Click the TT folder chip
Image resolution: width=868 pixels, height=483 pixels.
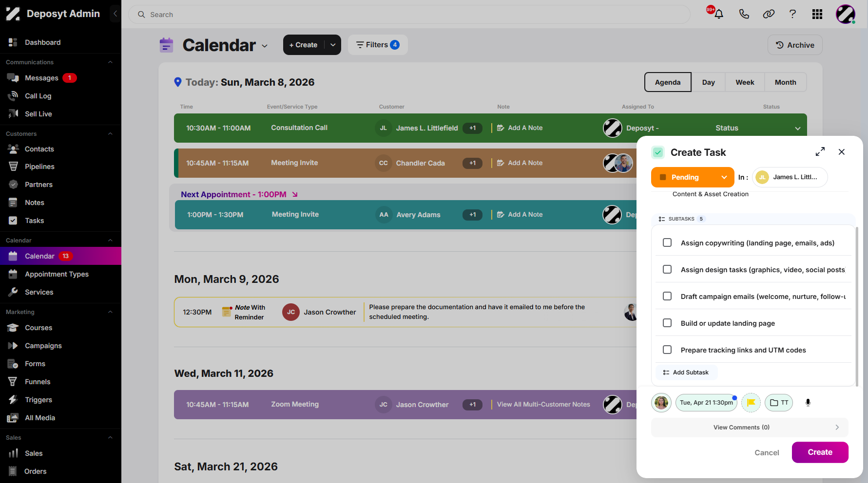[779, 403]
